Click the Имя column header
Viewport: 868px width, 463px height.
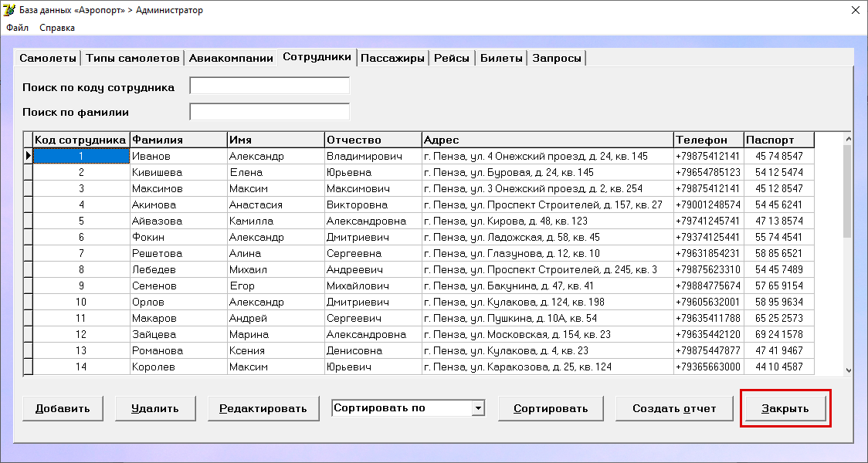[x=276, y=140]
